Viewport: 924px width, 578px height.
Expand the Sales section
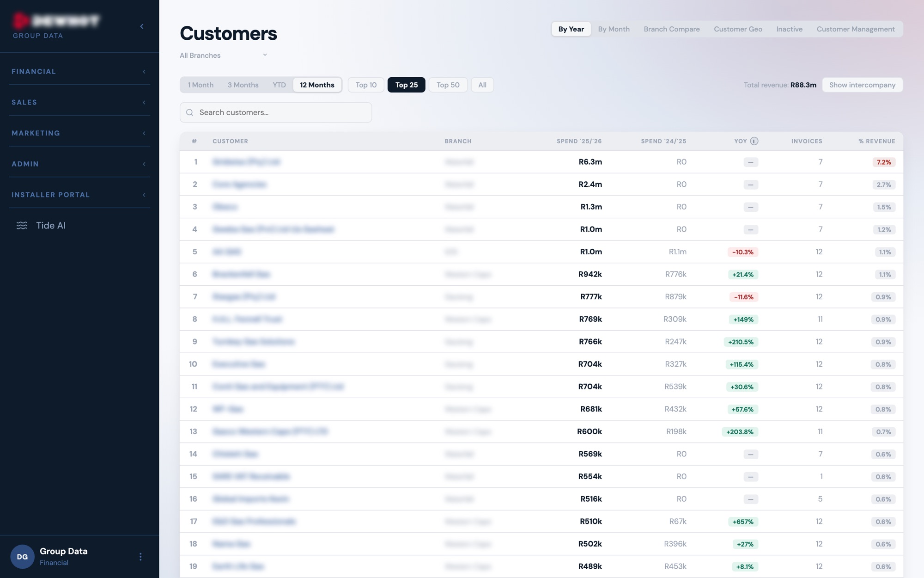click(x=79, y=102)
